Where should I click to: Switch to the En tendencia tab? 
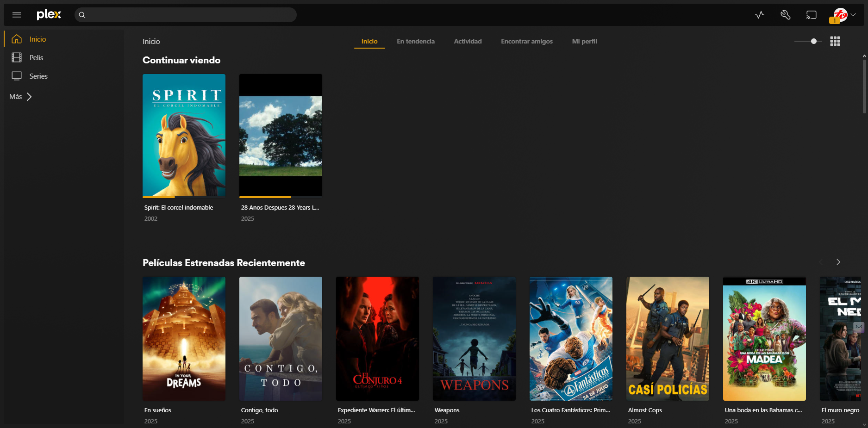(x=415, y=41)
